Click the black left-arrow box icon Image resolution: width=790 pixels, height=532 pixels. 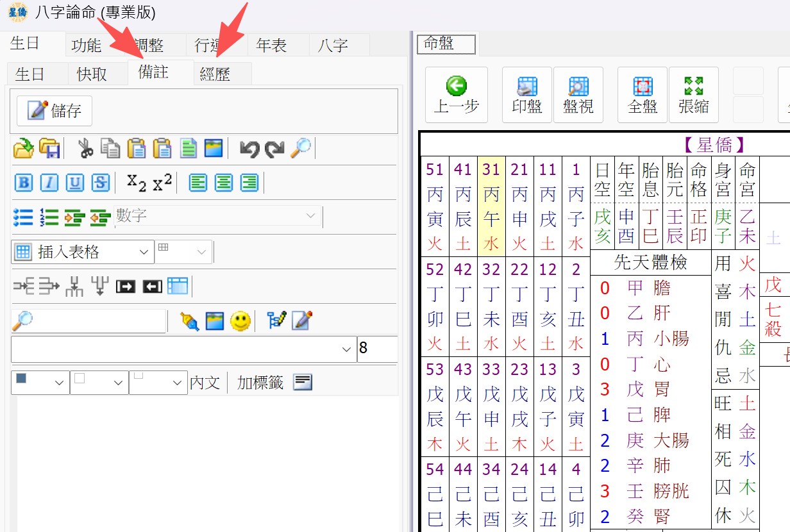152,287
